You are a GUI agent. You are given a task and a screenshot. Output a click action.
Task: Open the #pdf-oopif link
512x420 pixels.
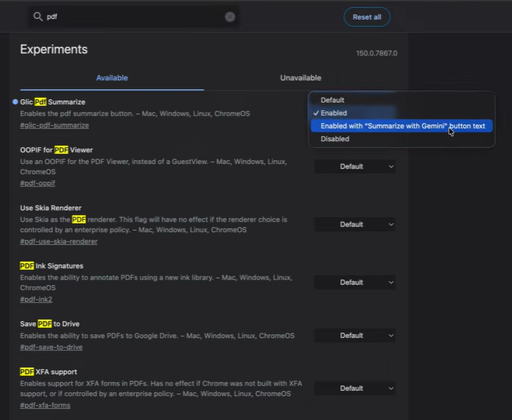point(37,183)
